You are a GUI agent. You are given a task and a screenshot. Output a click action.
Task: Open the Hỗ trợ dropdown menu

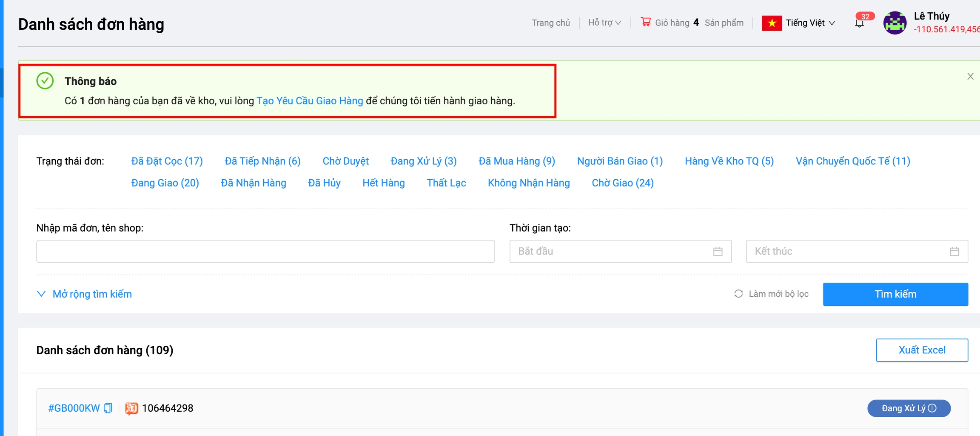604,23
